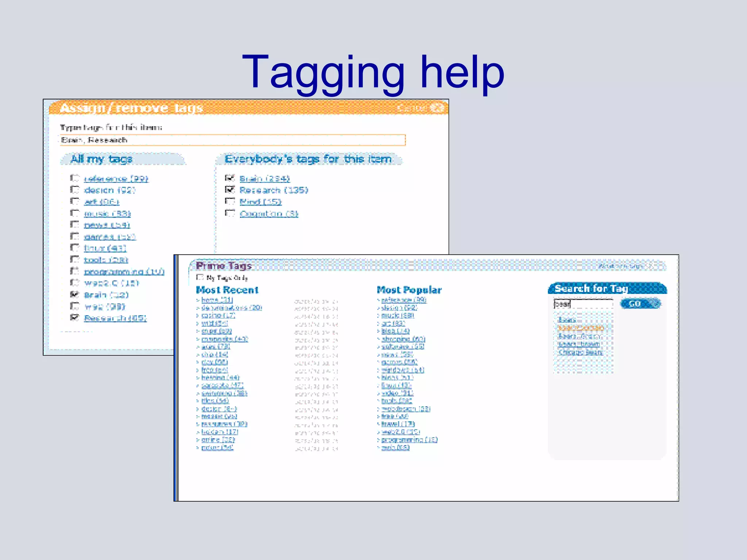Select the Bears search suggestion
This screenshot has width=747, height=560.
567,320
